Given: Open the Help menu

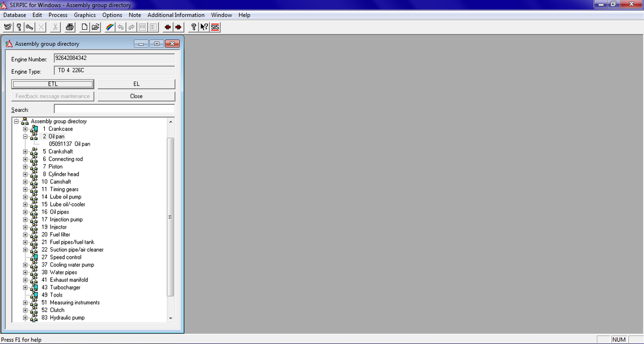Looking at the screenshot, I should tap(245, 15).
